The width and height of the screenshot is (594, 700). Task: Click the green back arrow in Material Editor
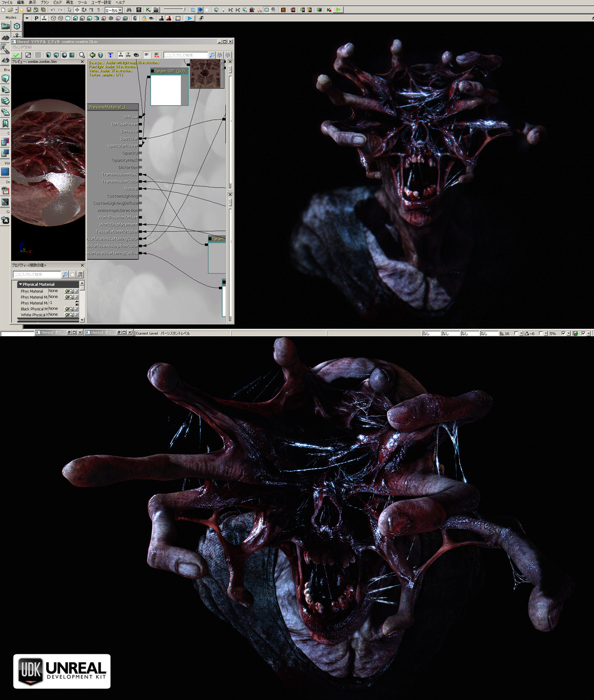click(x=92, y=55)
